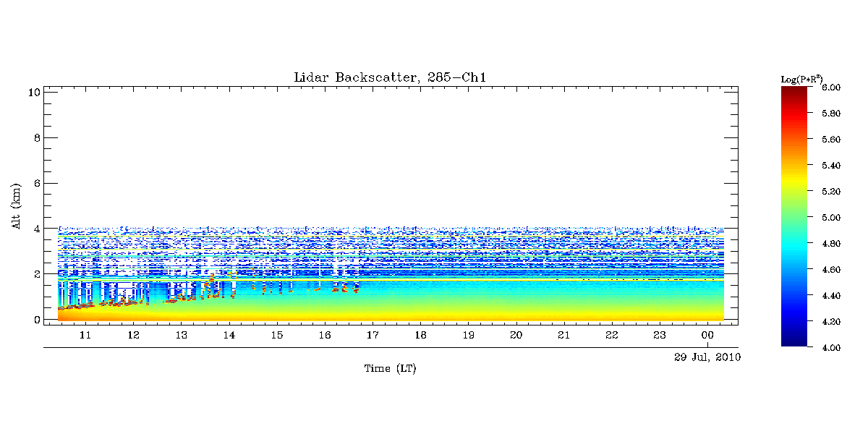Click the time tick label 21
This screenshot has height=434, width=868.
(x=563, y=335)
